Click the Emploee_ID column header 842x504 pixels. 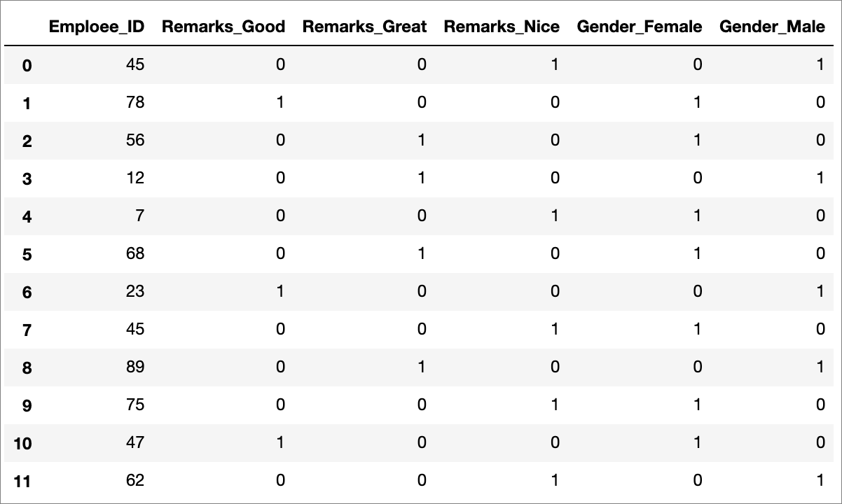(97, 27)
